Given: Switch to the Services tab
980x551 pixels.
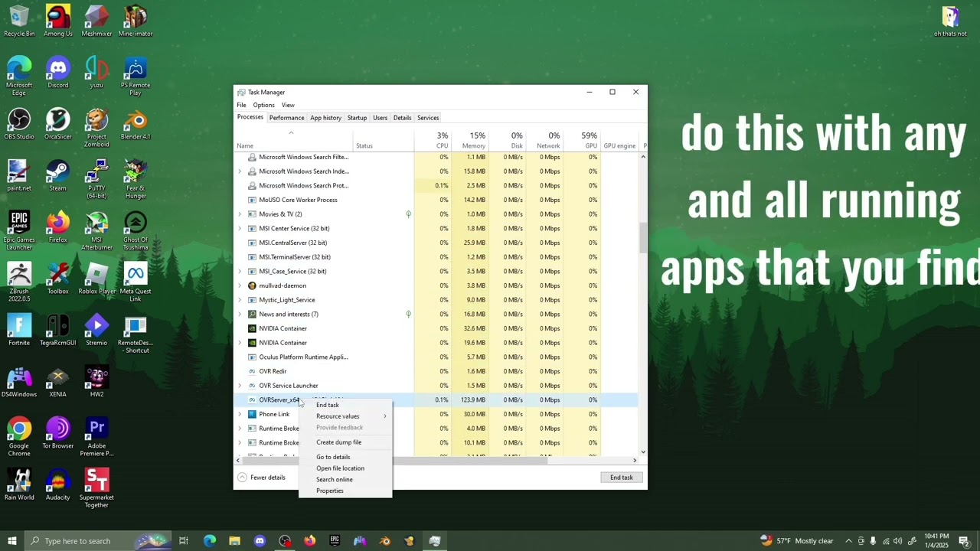Looking at the screenshot, I should pos(428,118).
